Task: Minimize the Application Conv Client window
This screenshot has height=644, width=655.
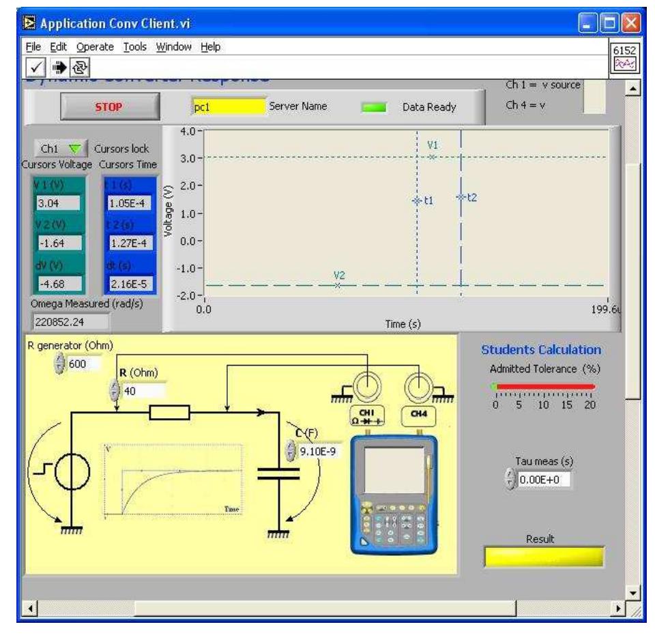Action: [x=587, y=23]
